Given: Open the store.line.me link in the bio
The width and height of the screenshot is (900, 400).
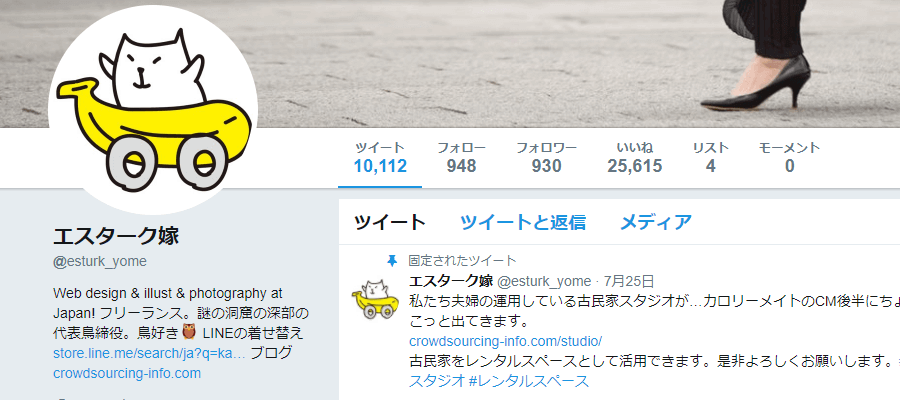Looking at the screenshot, I should pos(149,353).
